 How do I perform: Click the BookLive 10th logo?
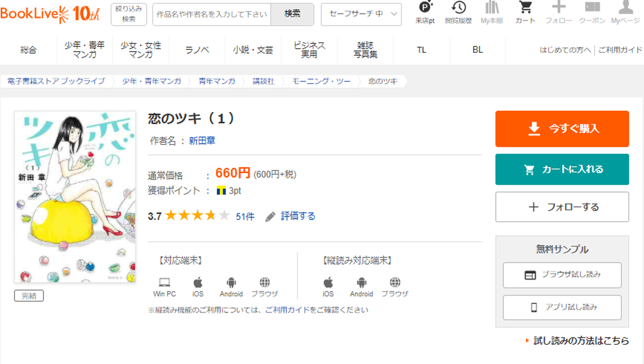50,14
